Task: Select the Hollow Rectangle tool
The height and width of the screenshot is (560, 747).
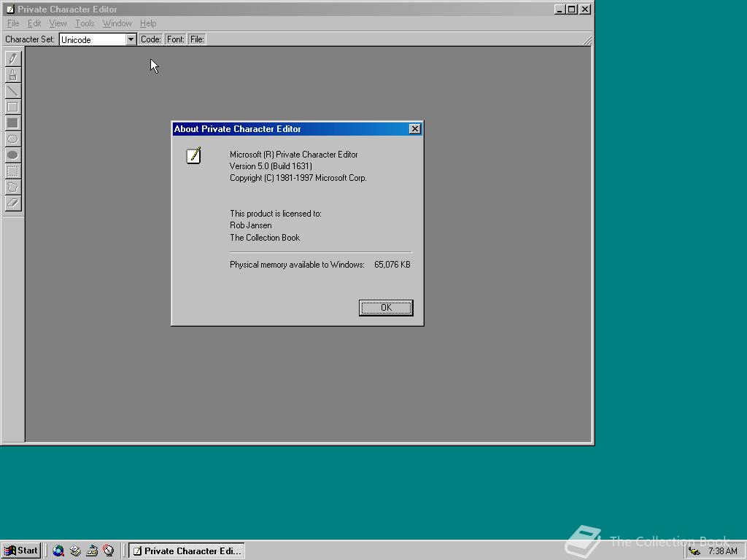Action: [x=13, y=107]
